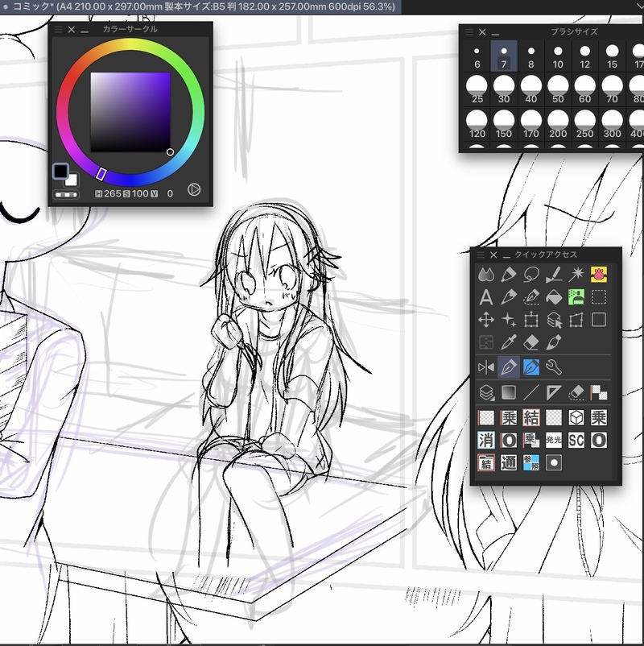644x646 pixels.
Task: Select the Pencil tool in Quick Access
Action: (x=509, y=297)
